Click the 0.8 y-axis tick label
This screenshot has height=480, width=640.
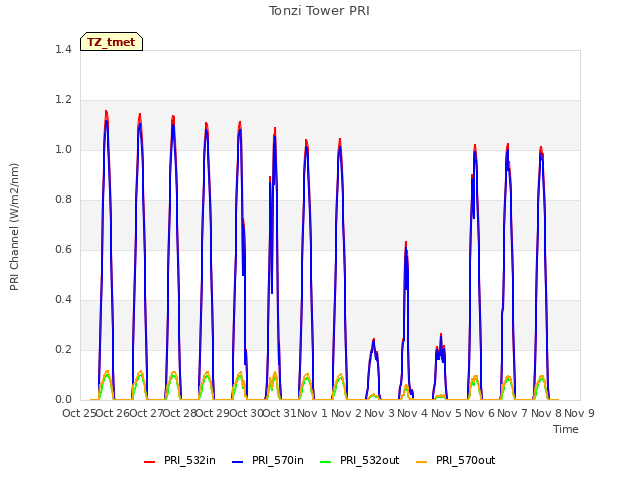tap(63, 199)
